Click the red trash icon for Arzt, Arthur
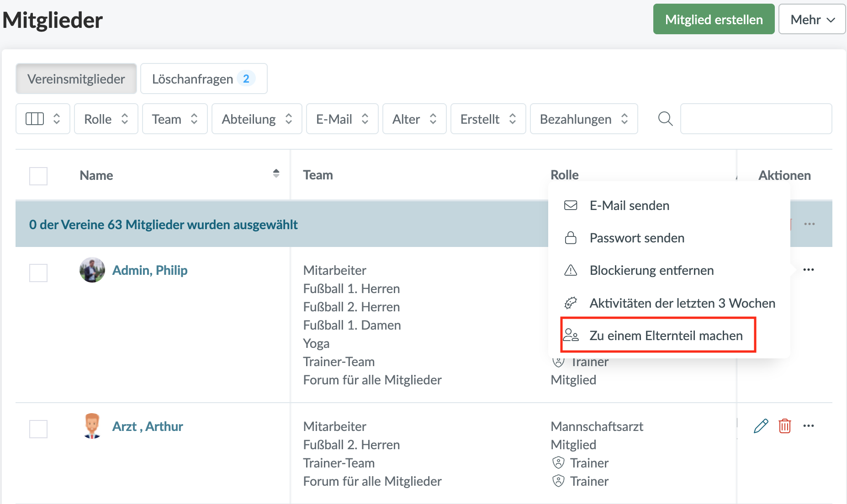Image resolution: width=847 pixels, height=504 pixels. [784, 426]
